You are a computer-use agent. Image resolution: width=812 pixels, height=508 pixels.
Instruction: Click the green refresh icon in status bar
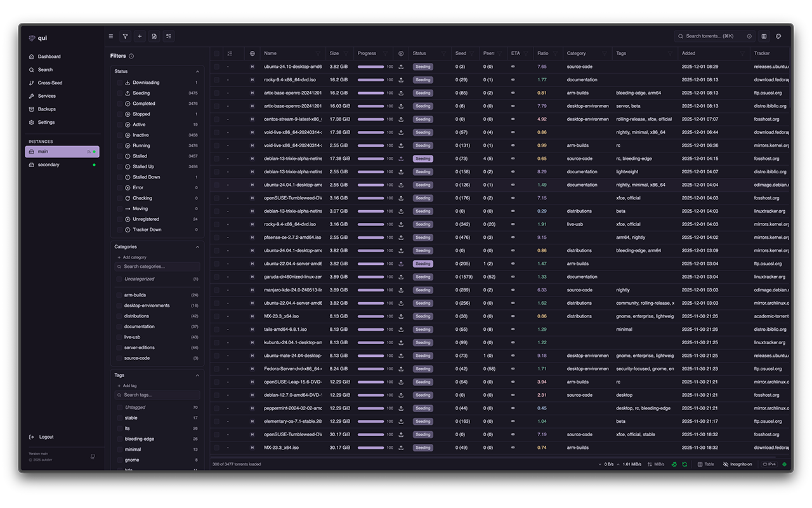[x=684, y=464]
